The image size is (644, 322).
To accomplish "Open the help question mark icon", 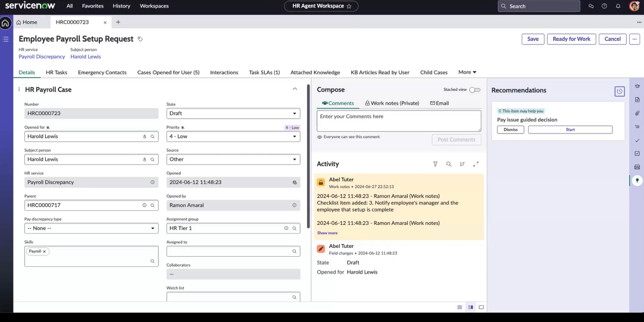I will [604, 6].
